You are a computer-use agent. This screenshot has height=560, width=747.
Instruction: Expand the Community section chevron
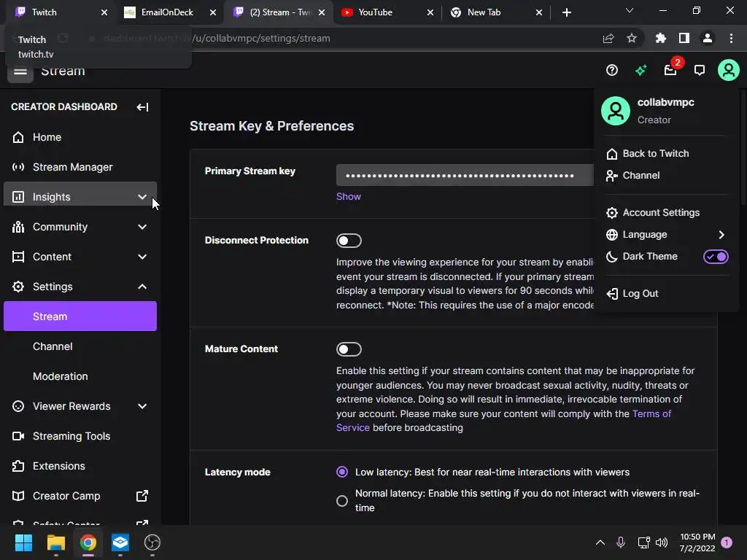click(x=142, y=227)
